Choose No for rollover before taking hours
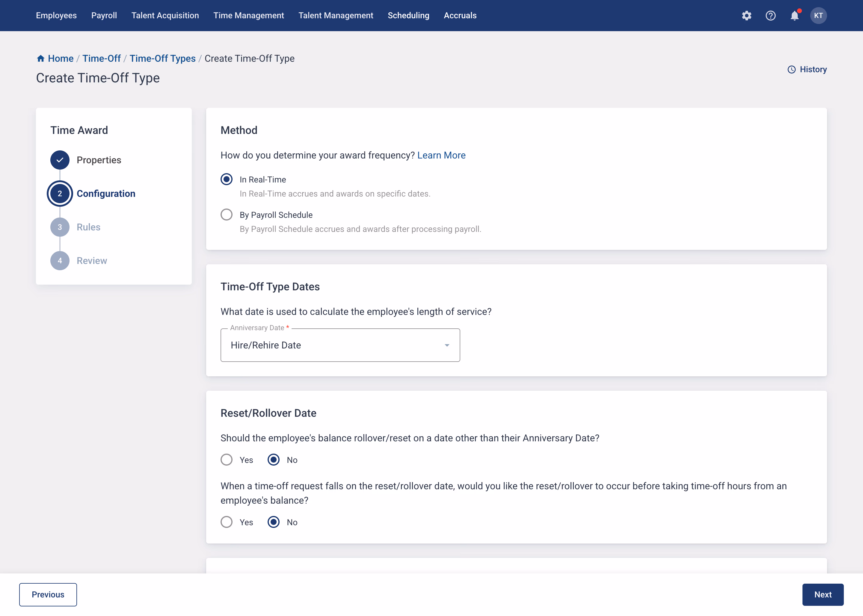The width and height of the screenshot is (863, 616). click(274, 522)
